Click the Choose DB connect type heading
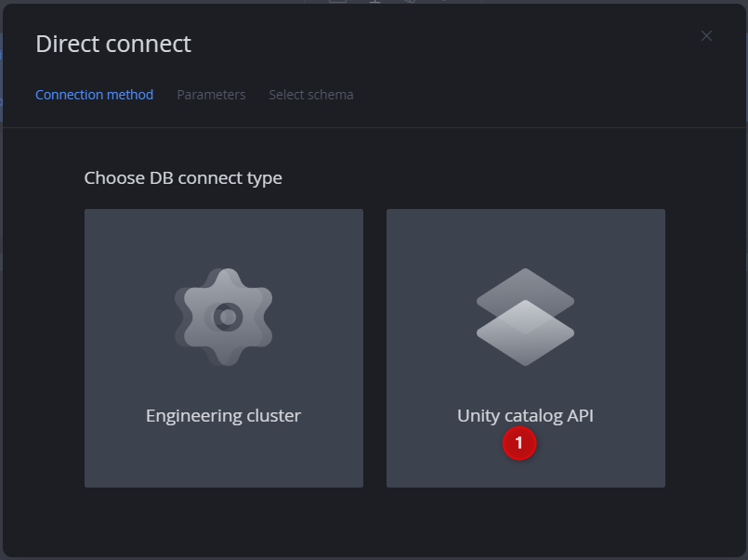The height and width of the screenshot is (560, 748). pos(183,177)
